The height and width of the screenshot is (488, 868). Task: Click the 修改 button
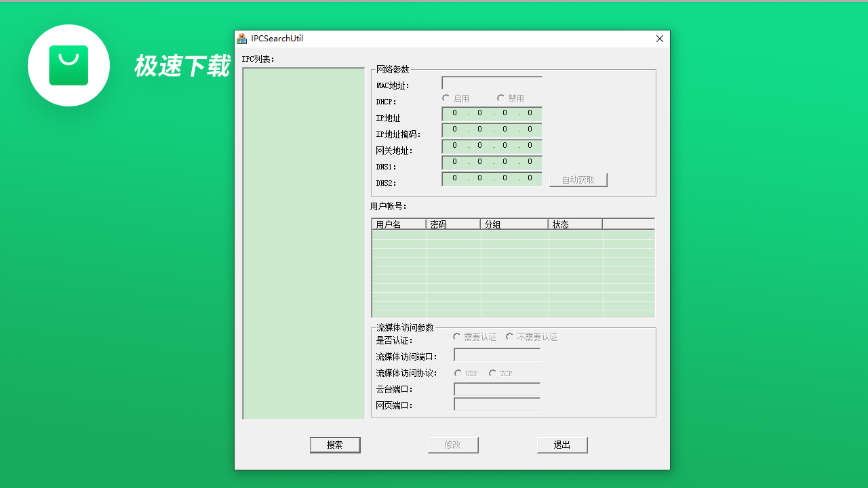point(453,445)
